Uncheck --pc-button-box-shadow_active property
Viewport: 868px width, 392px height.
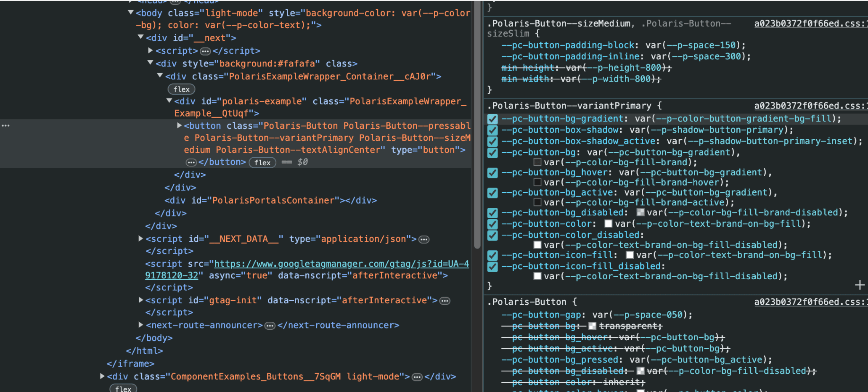coord(492,142)
